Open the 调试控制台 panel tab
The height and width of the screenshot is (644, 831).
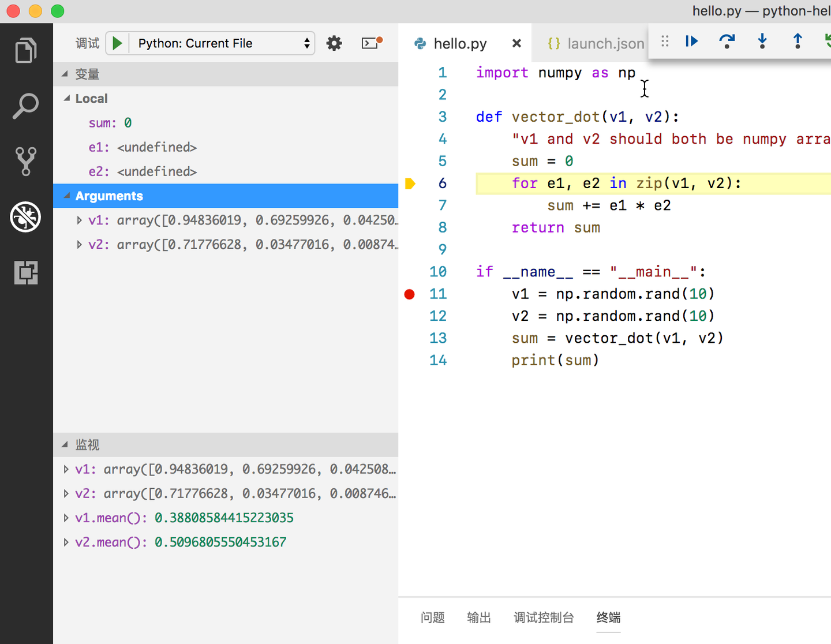coord(544,617)
